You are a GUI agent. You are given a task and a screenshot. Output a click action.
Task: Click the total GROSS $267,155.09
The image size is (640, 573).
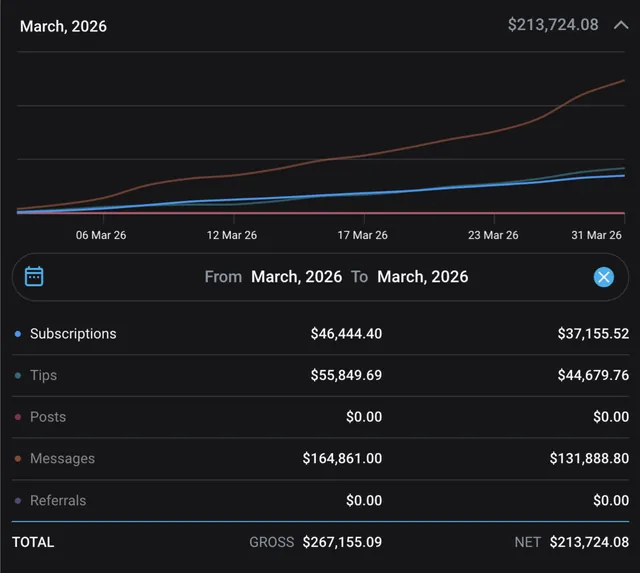342,542
